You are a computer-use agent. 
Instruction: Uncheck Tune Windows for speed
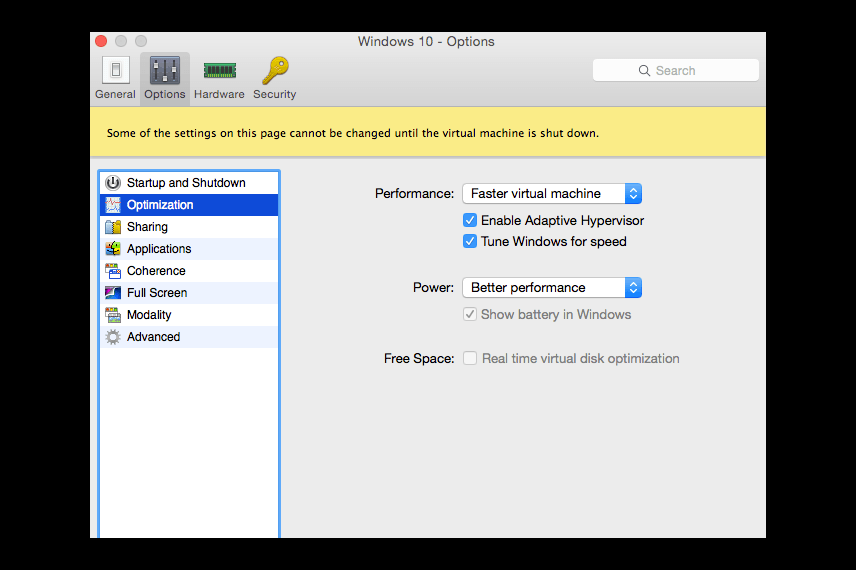(469, 241)
